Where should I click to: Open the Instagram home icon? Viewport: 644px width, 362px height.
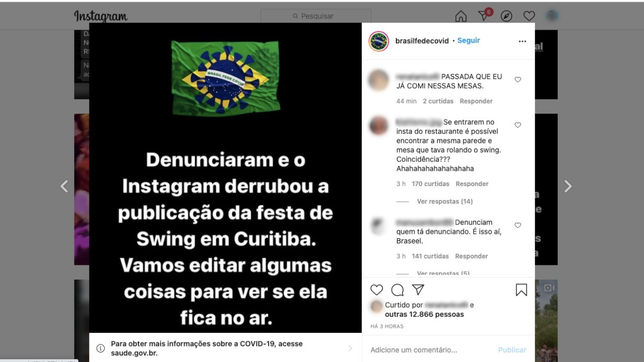tap(461, 17)
